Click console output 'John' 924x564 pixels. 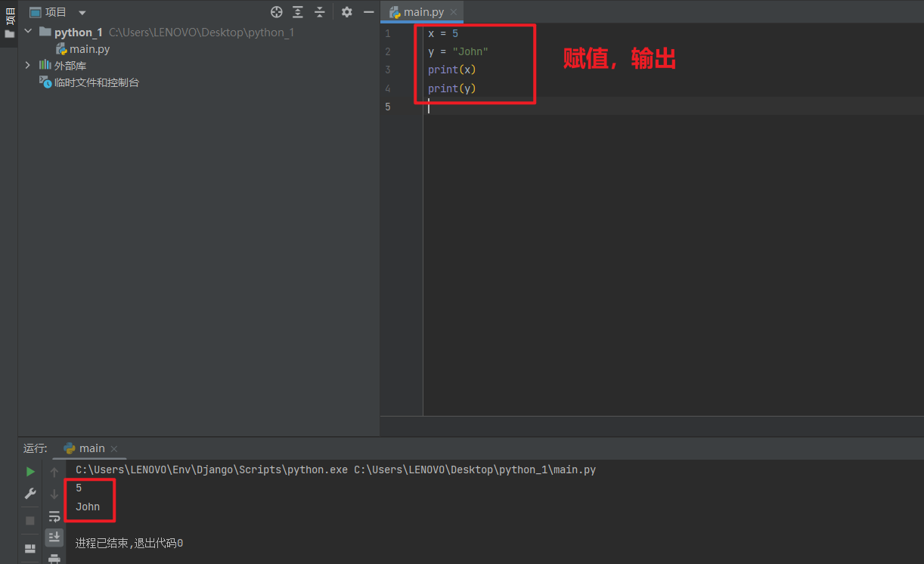point(88,507)
